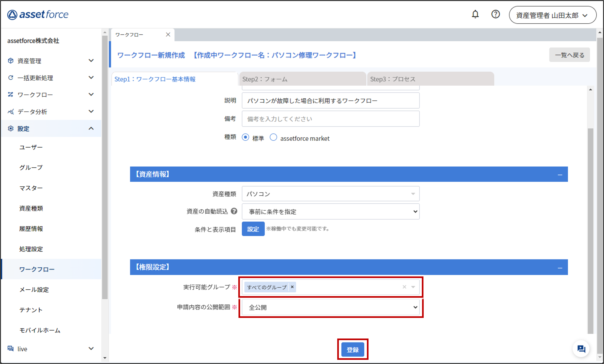Click the 設定 gear icon
This screenshot has height=364, width=604.
[10, 128]
